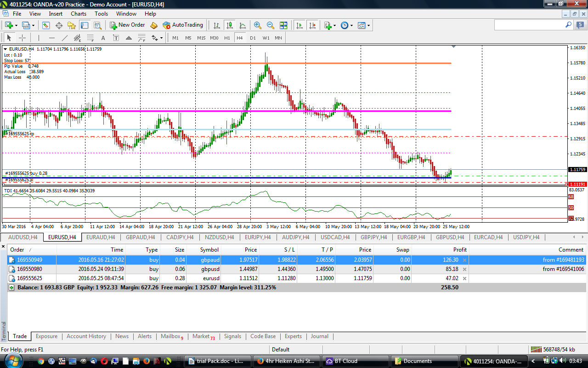
Task: Select the Crosshair tool
Action: click(22, 38)
